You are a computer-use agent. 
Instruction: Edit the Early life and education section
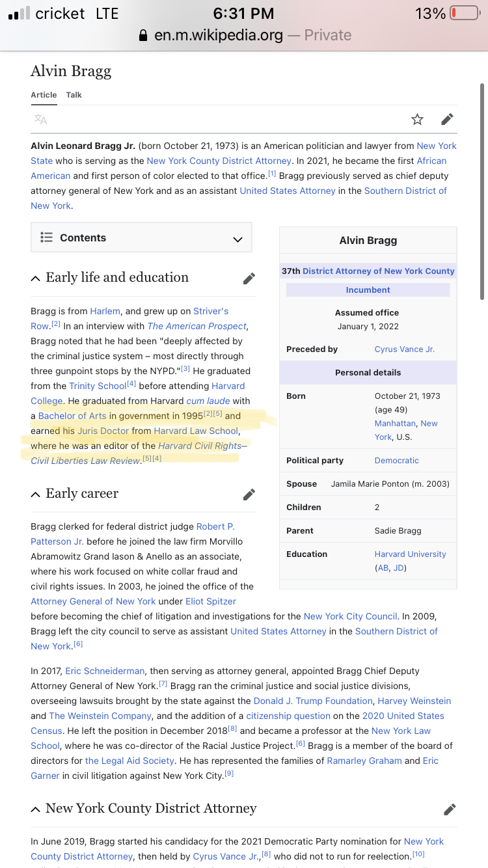tap(249, 278)
